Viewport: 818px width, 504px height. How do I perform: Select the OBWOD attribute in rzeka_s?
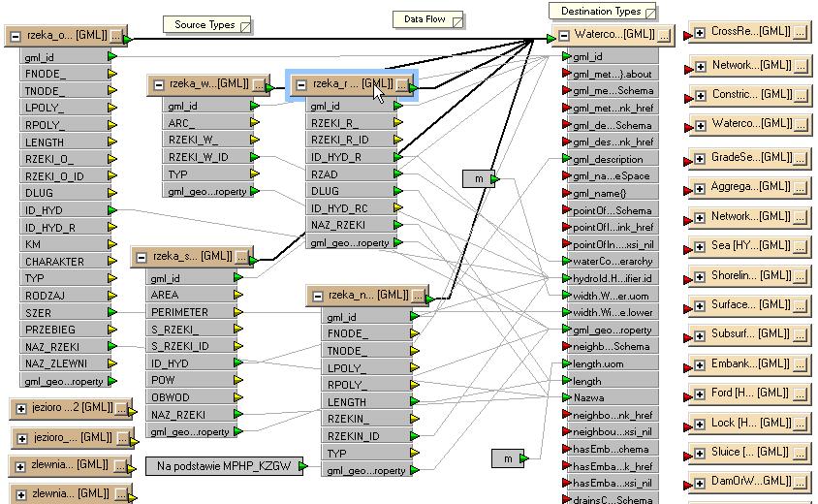[190, 397]
